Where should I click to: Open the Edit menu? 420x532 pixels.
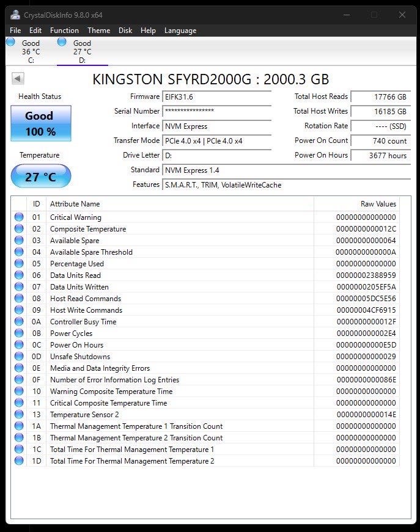[35, 30]
